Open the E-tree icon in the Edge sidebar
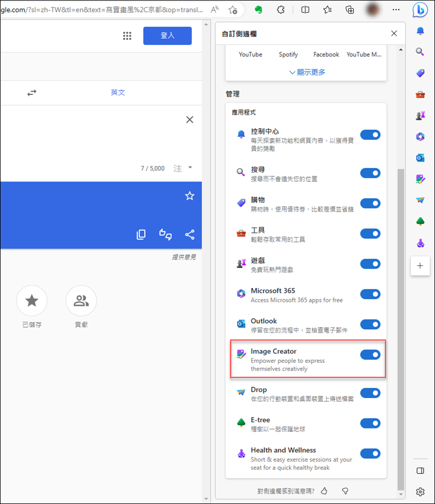Screen dimensions: 435x504 [420, 221]
